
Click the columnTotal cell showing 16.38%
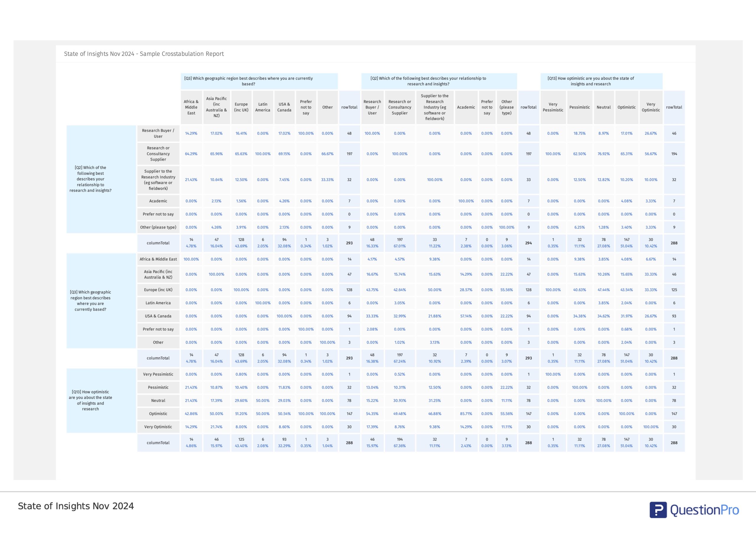tap(372, 358)
